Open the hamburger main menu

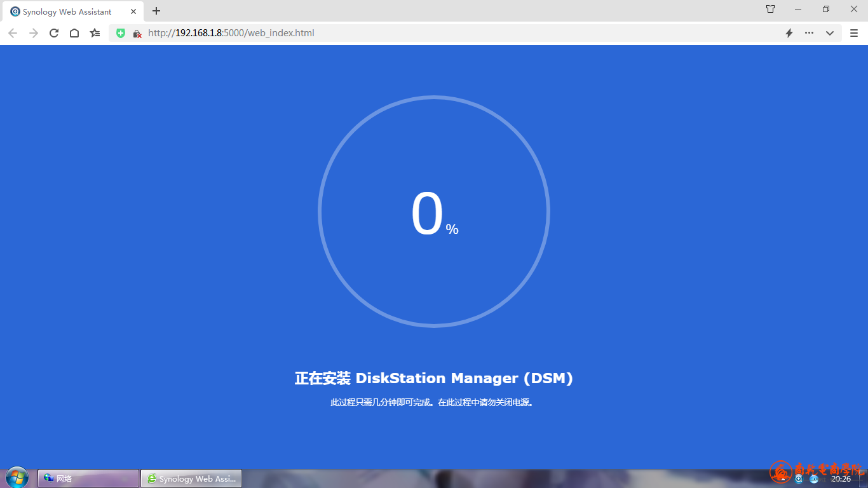[854, 33]
